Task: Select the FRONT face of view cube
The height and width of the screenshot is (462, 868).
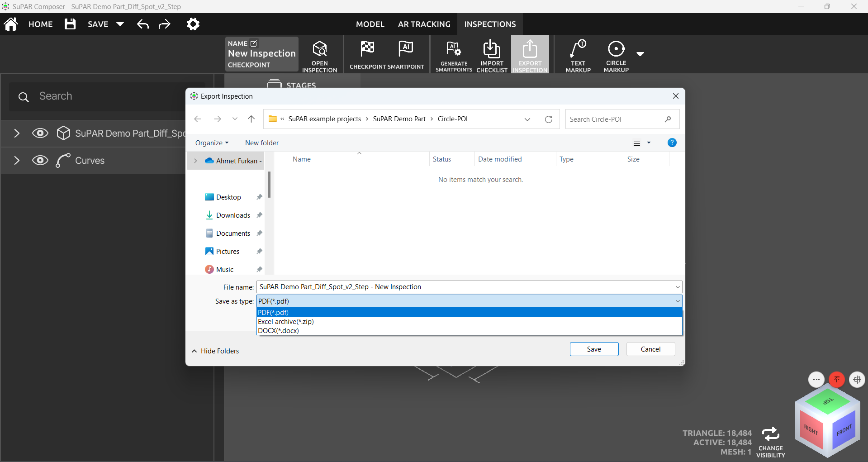Action: click(844, 430)
